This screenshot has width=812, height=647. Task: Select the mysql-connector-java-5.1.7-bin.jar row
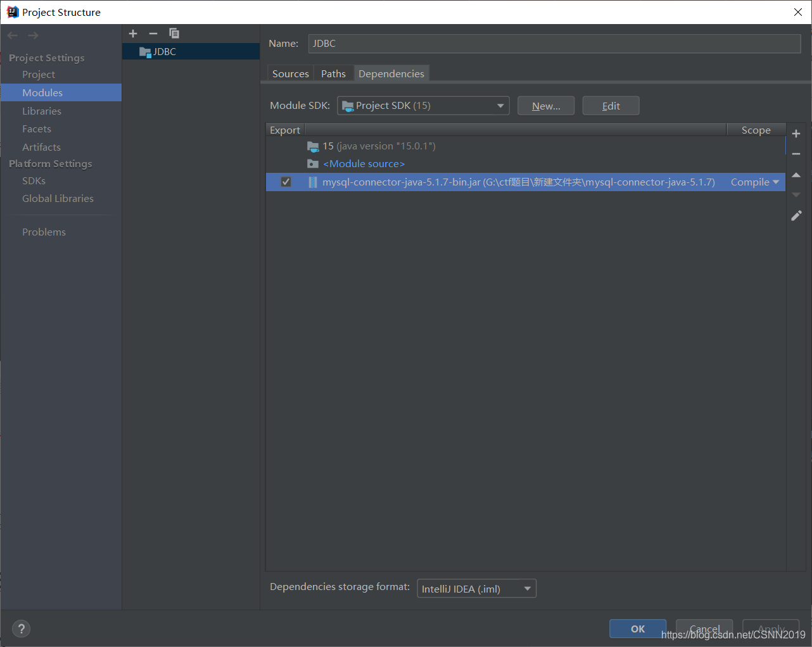[x=526, y=182]
